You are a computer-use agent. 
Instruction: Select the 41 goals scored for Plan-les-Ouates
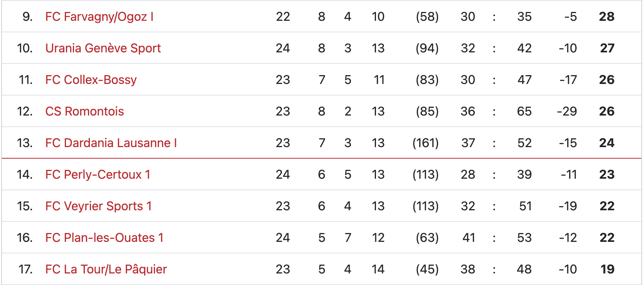pos(469,238)
